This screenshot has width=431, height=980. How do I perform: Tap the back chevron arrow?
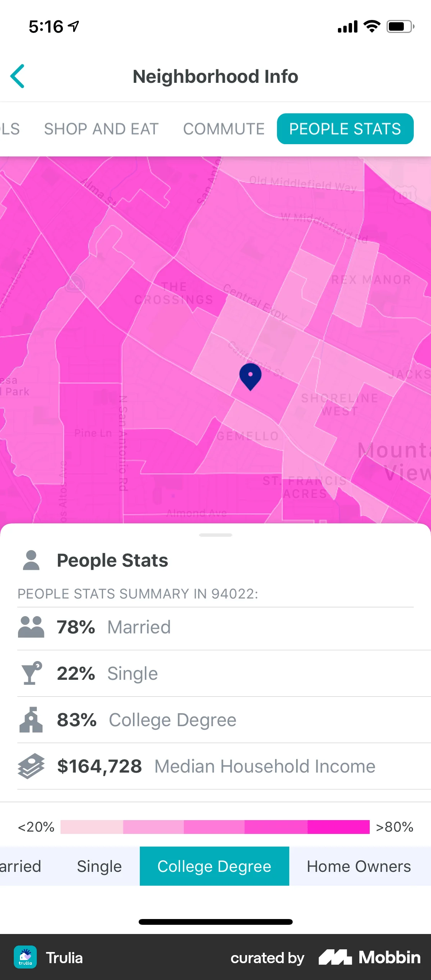pyautogui.click(x=18, y=76)
